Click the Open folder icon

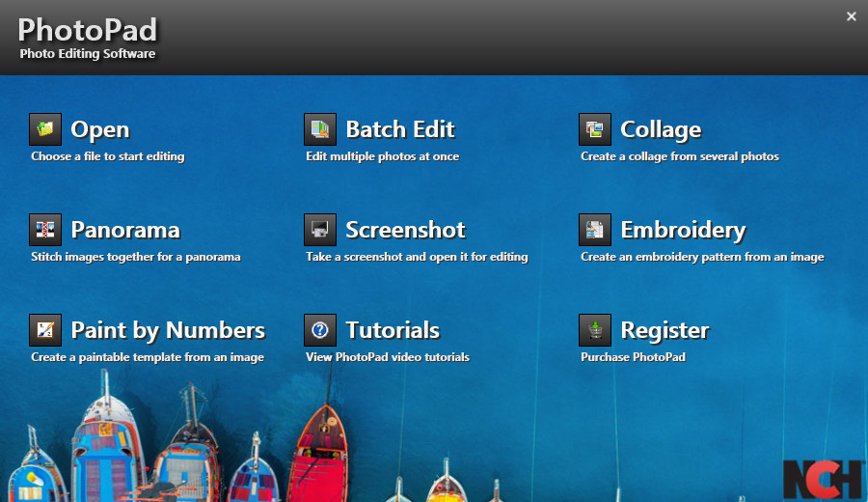point(45,129)
